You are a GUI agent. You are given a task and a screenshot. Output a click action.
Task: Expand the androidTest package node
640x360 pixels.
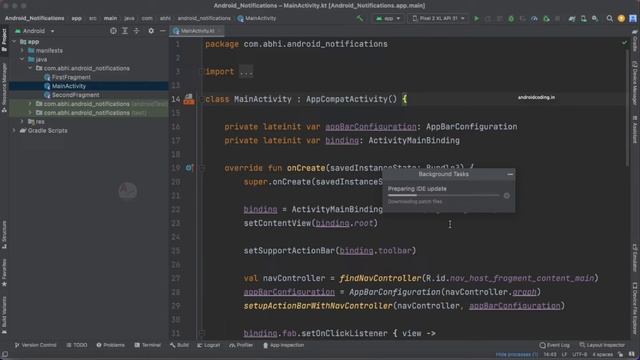[30, 104]
